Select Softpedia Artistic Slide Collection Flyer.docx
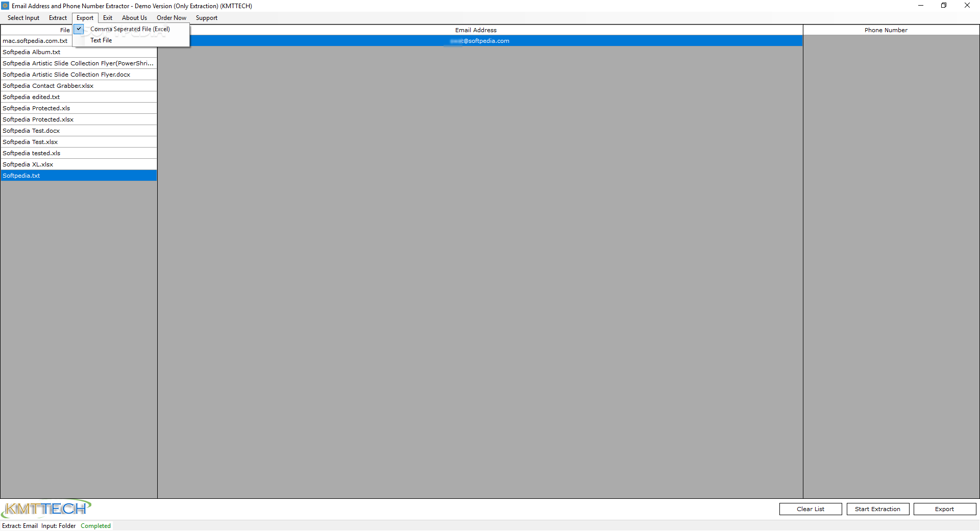 click(79, 75)
